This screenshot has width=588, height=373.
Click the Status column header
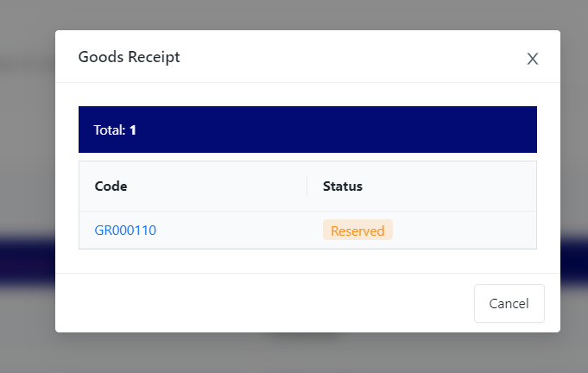343,186
